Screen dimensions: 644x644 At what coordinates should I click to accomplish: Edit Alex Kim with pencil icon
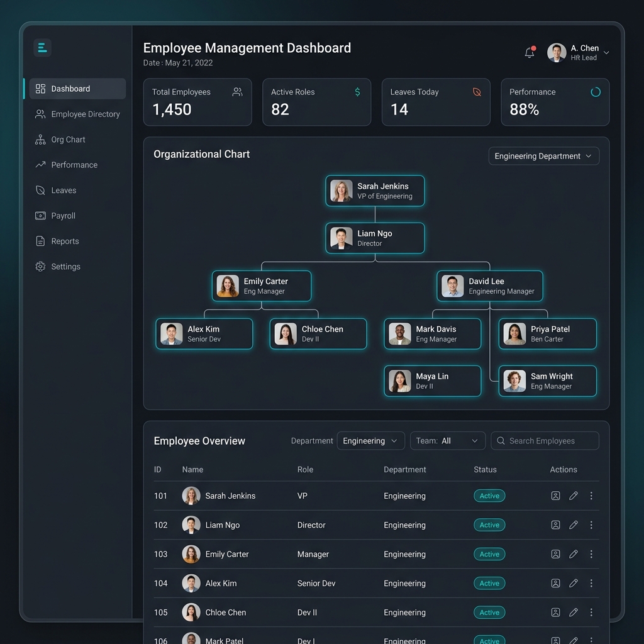[574, 583]
